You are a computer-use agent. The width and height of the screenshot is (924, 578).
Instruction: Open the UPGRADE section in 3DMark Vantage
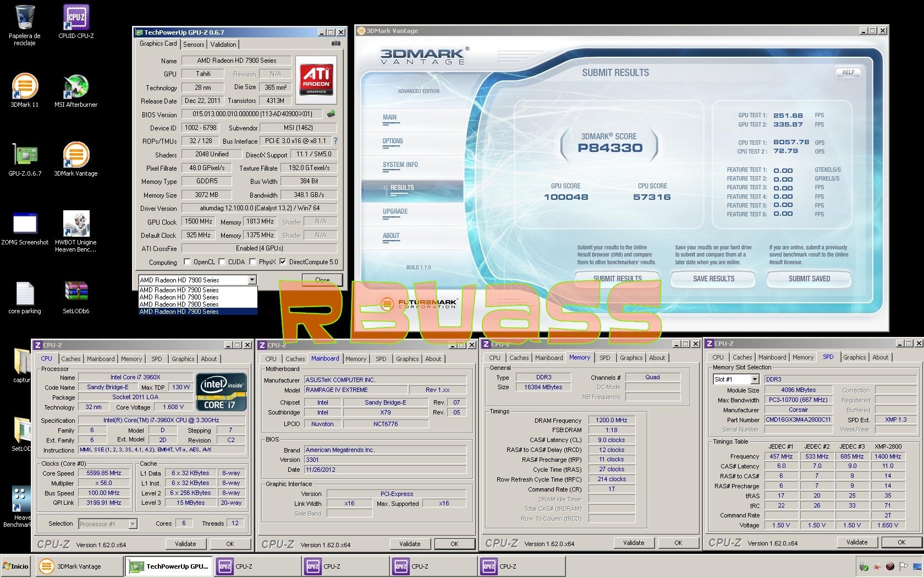coord(395,211)
